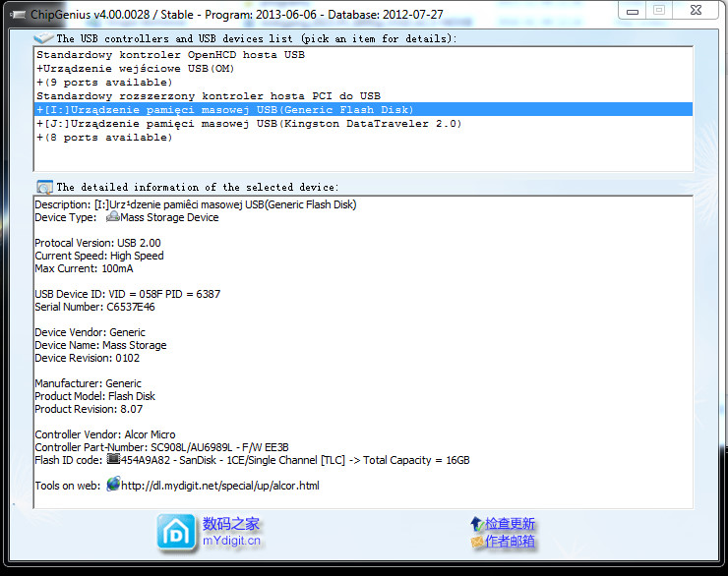Minimize the ChipGenius window
Viewport: 728px width, 576px height.
[x=633, y=11]
